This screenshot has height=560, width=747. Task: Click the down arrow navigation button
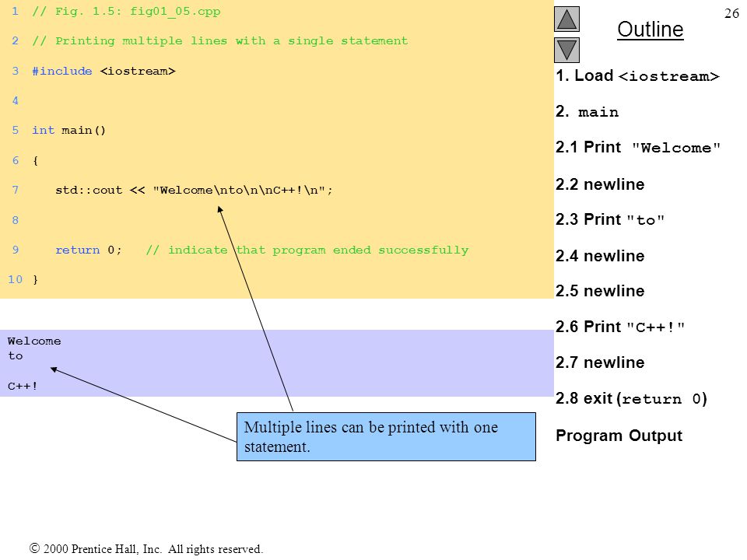[x=566, y=50]
